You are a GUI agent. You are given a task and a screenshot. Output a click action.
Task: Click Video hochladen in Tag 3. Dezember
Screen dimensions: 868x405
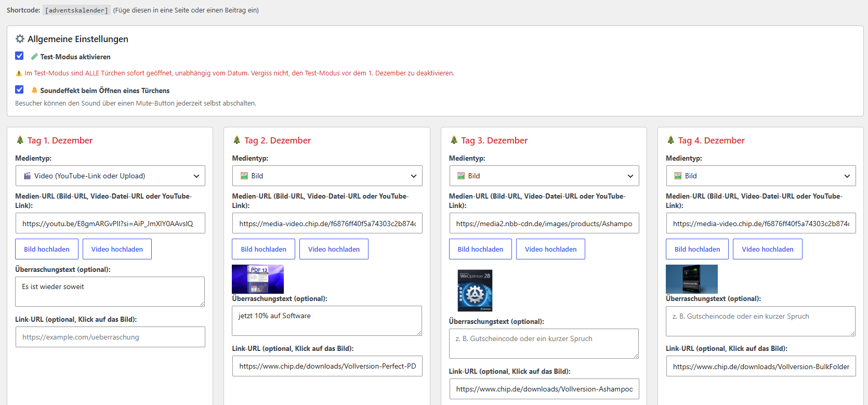click(x=550, y=249)
